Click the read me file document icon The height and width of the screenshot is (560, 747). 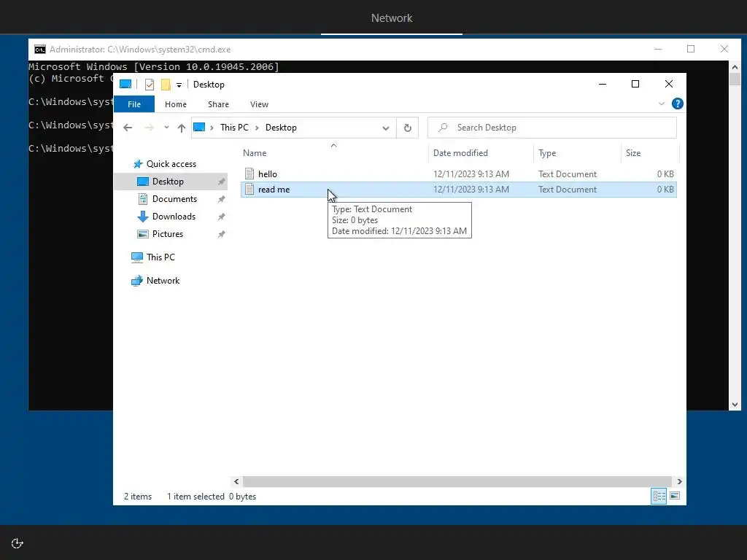pyautogui.click(x=249, y=189)
